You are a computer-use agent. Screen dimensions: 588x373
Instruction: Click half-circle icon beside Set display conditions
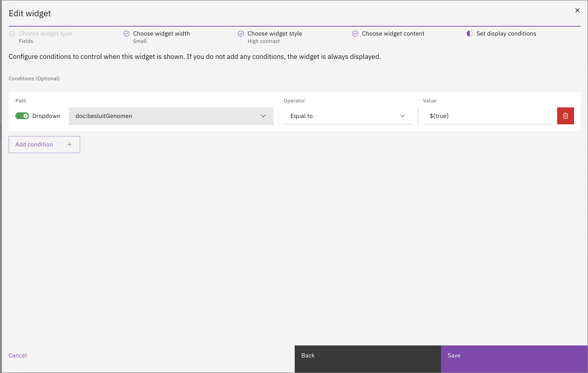[x=469, y=33]
